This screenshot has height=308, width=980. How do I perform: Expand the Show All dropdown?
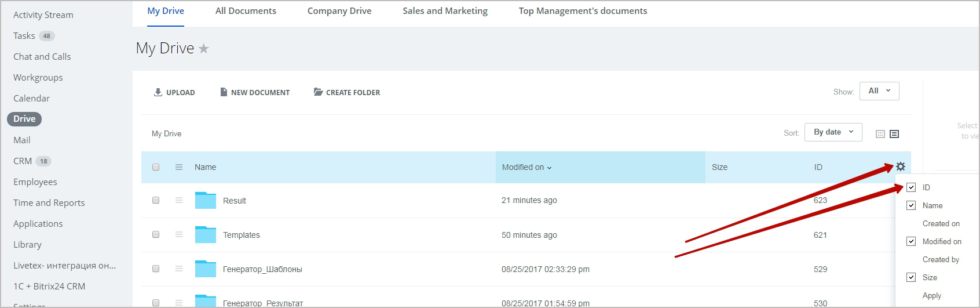pyautogui.click(x=879, y=91)
